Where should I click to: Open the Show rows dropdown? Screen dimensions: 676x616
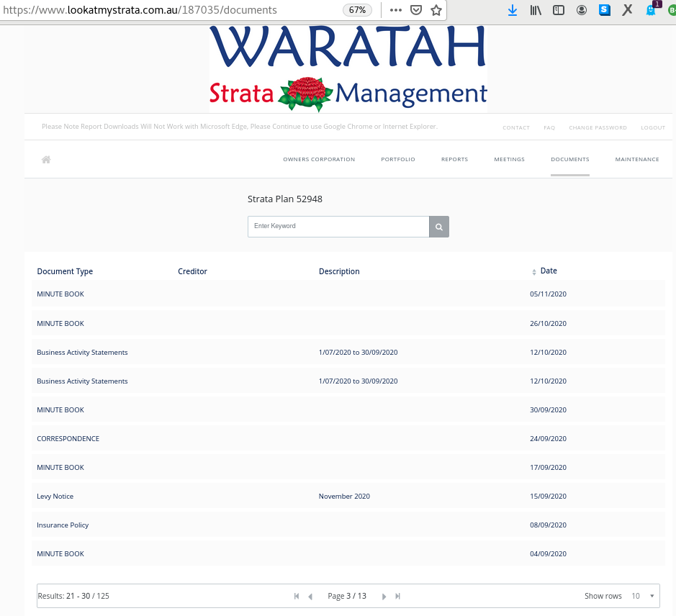tap(642, 596)
